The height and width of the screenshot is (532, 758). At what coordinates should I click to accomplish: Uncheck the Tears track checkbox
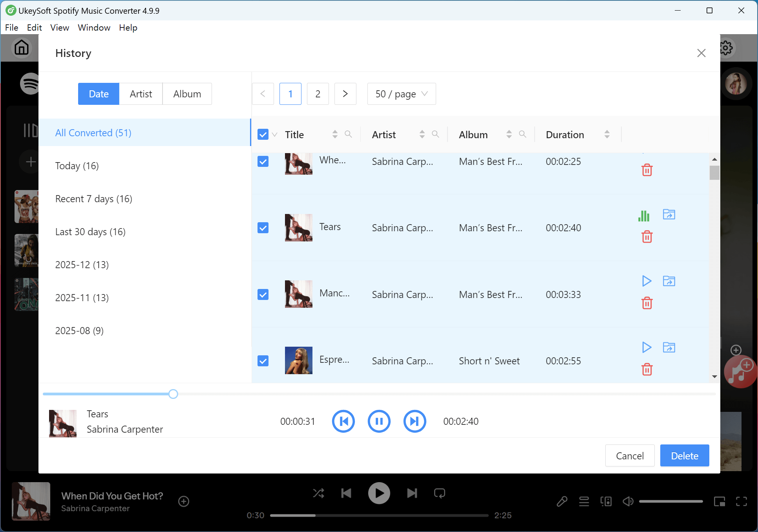point(263,228)
